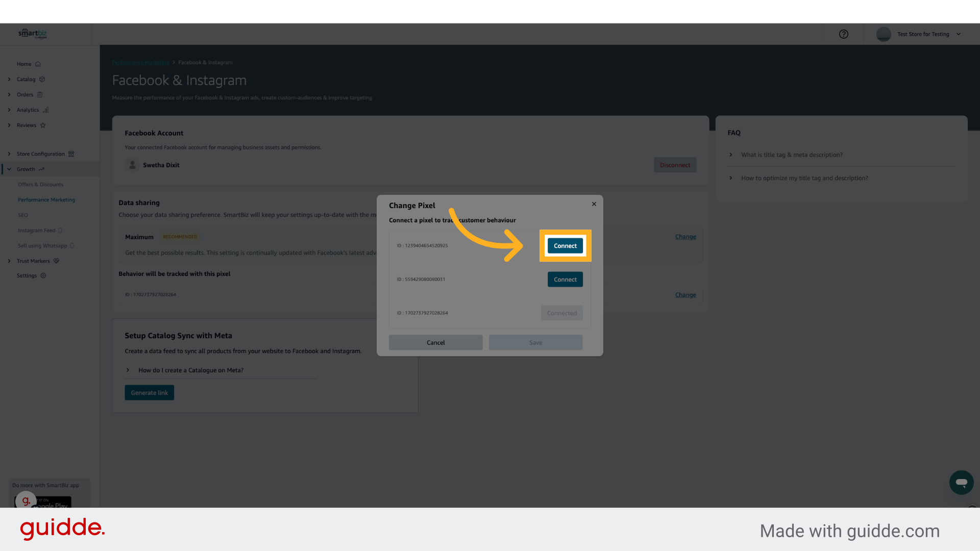This screenshot has width=980, height=551.
Task: Click the Settings gear icon
Action: (43, 276)
